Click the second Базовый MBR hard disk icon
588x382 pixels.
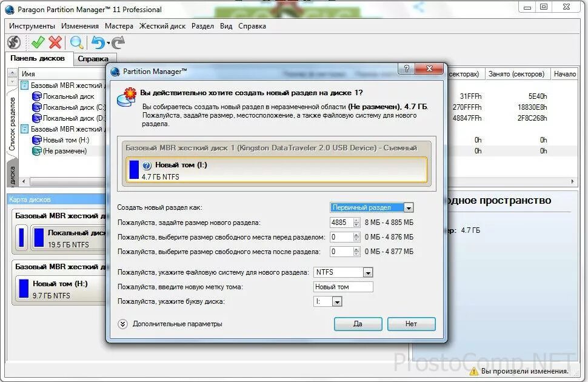[24, 129]
